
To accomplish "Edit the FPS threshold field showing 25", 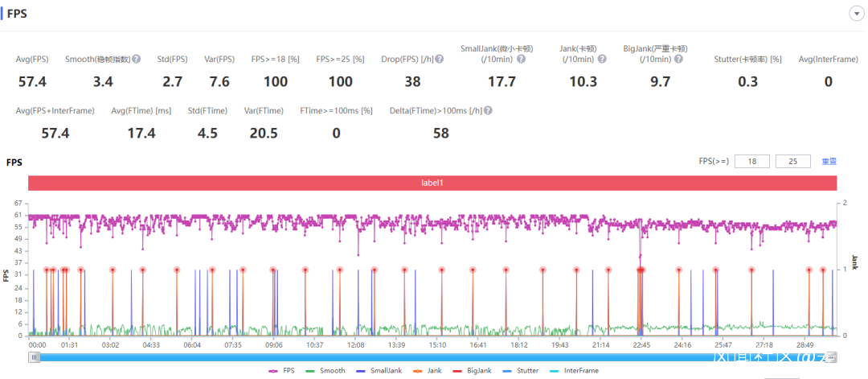I will pyautogui.click(x=794, y=161).
